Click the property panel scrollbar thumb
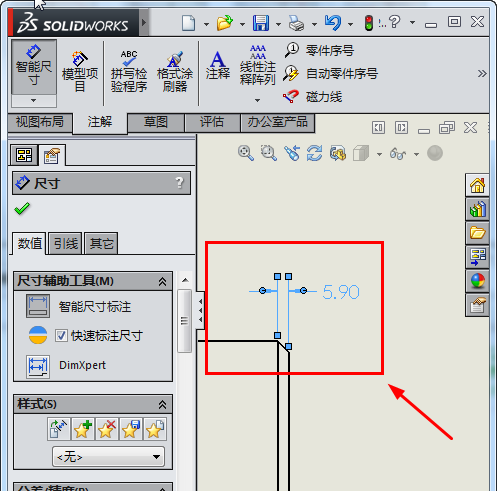 (184, 321)
